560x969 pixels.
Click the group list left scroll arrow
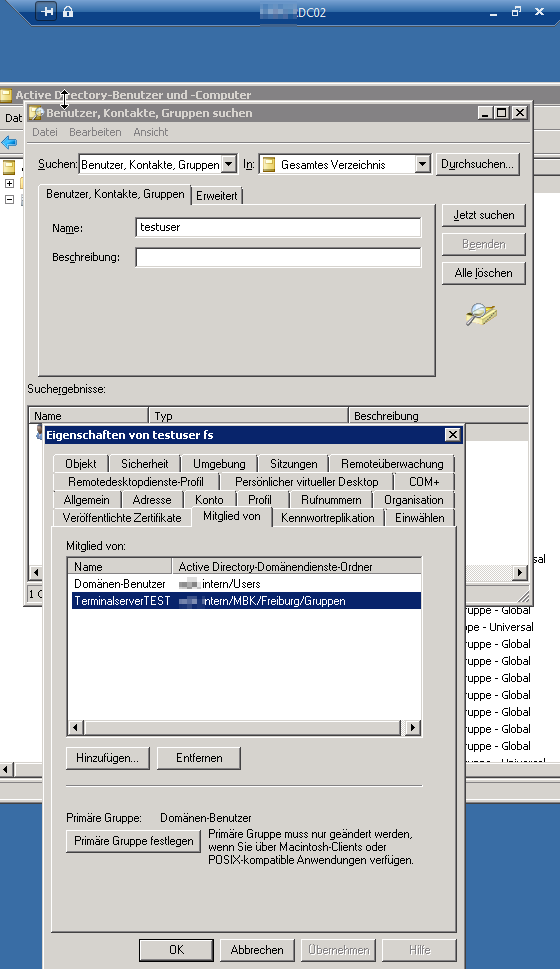click(75, 727)
